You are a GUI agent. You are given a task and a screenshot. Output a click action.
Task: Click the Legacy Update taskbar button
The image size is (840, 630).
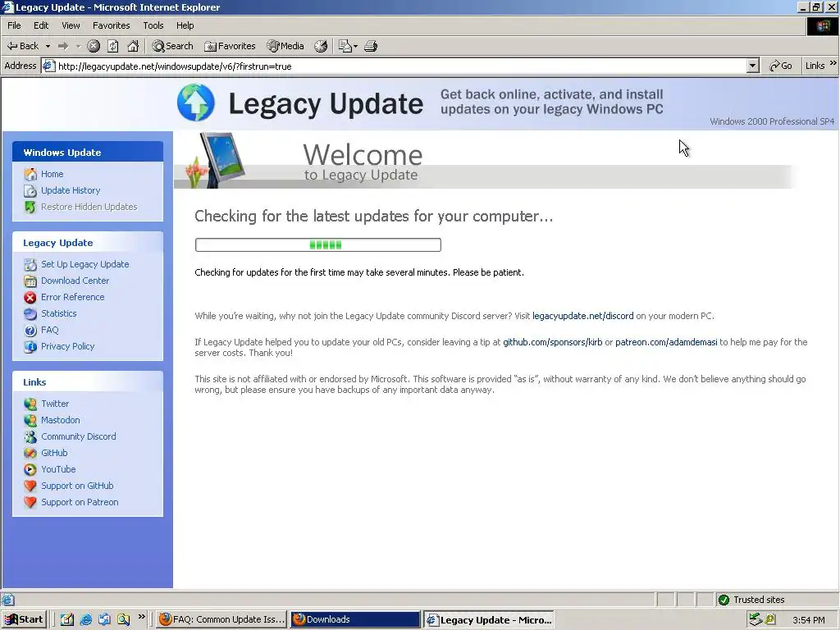(489, 620)
